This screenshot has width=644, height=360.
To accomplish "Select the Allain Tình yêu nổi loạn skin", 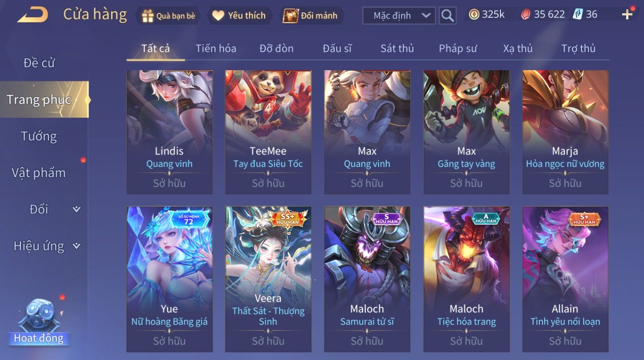I will 565,279.
